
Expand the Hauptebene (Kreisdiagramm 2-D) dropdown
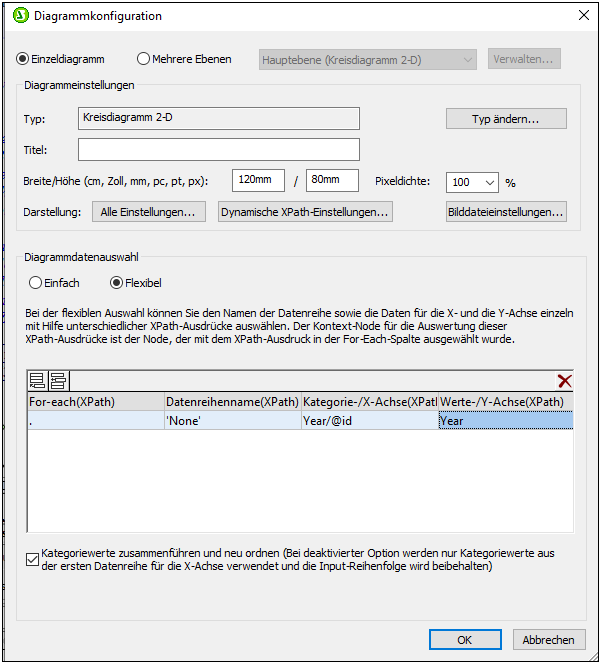(x=368, y=59)
